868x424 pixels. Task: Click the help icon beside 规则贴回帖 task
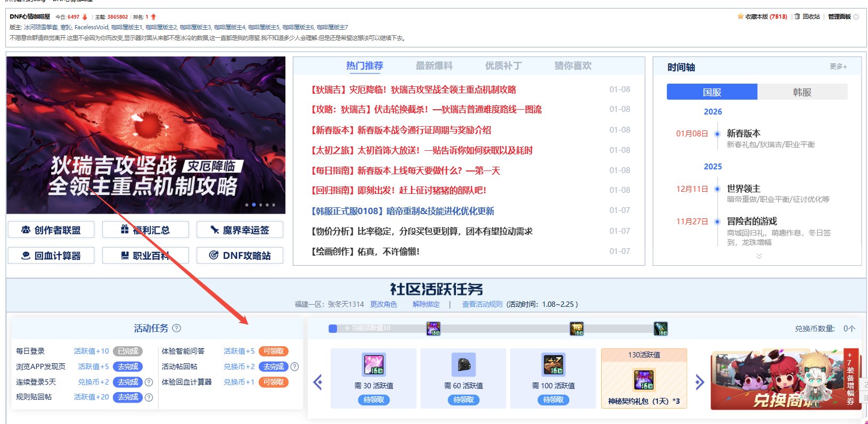point(149,397)
